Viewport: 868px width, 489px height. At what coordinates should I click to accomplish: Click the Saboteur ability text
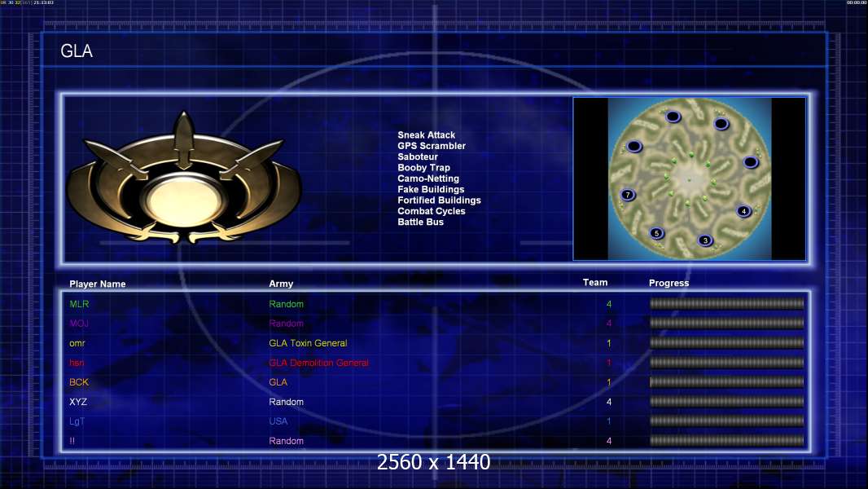coord(418,156)
